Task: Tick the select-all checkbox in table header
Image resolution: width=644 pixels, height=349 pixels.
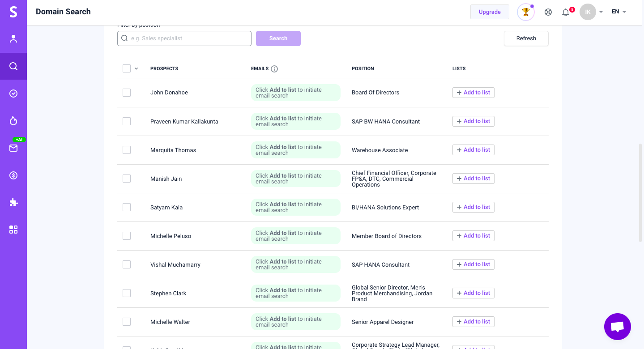Action: coord(127,68)
